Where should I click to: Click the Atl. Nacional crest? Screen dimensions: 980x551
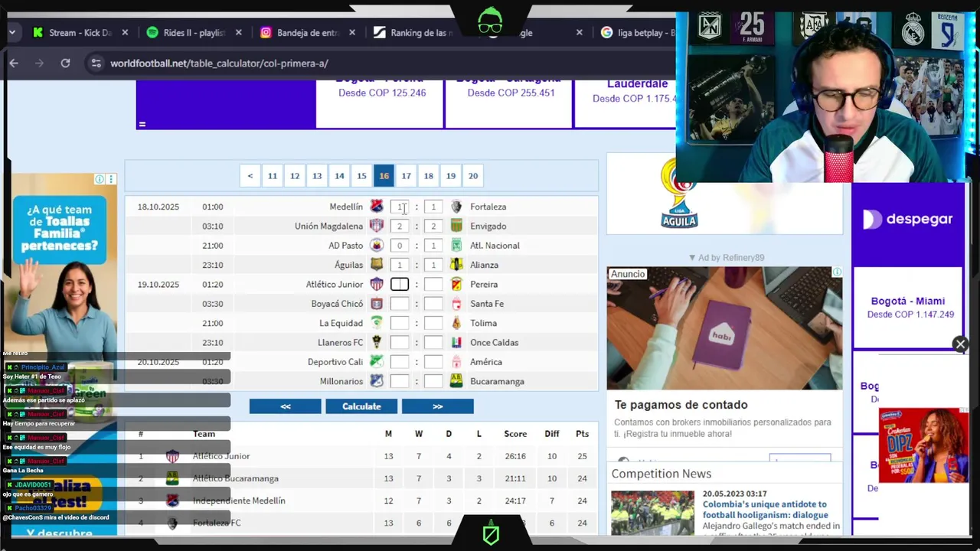[456, 246]
